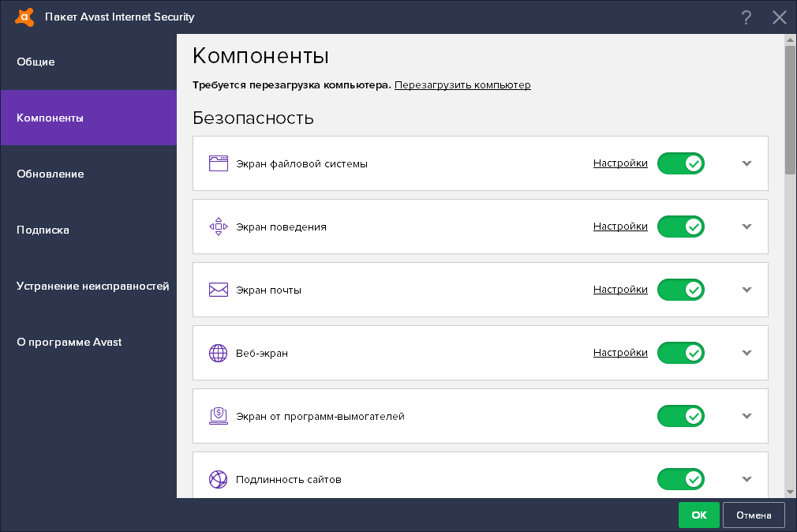Click the Экран от программ-вымогателей label
Screen dimensions: 797x532
[320, 416]
